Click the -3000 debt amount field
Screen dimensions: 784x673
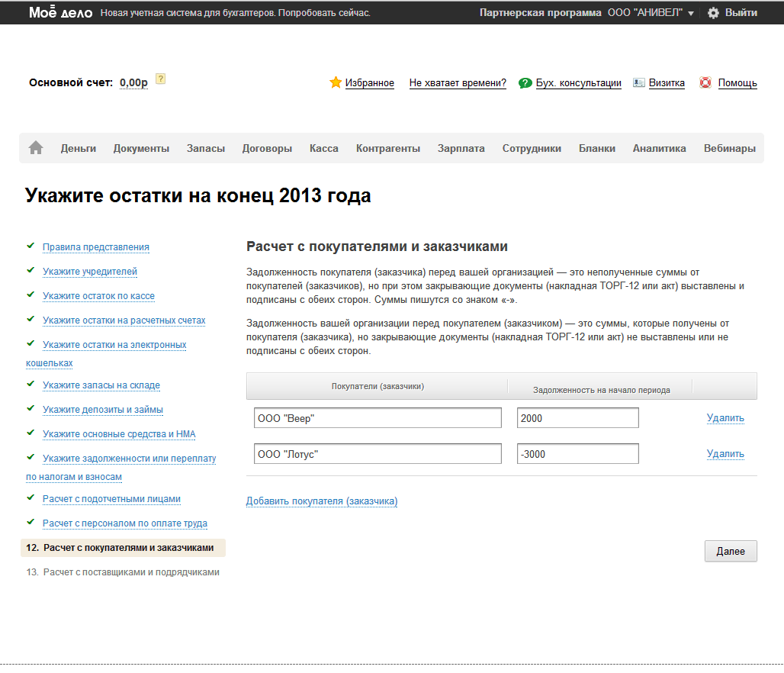[x=577, y=454]
